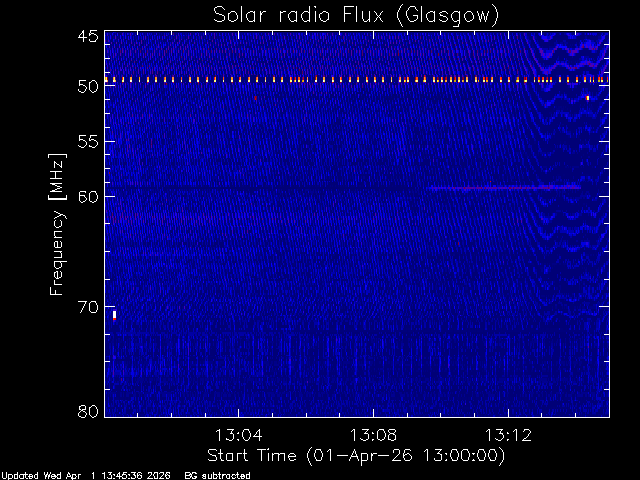Image resolution: width=640 pixels, height=480 pixels.
Task: Click the 'BG subtracted' text
Action: pos(217,476)
